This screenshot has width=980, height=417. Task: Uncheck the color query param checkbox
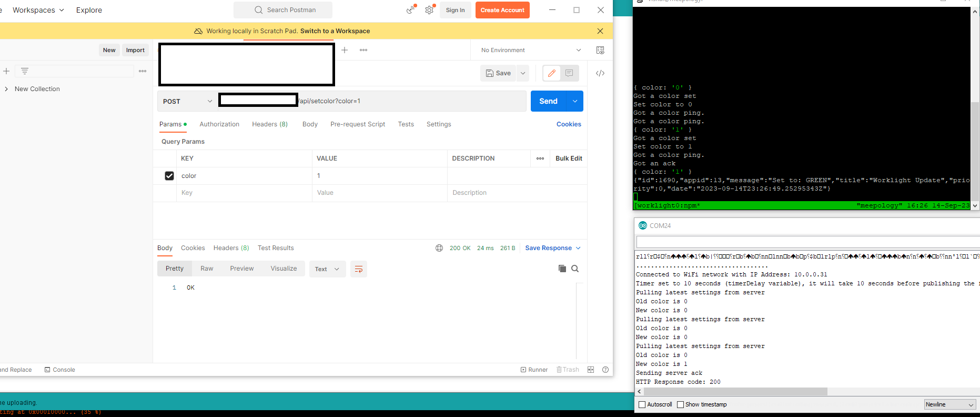[169, 176]
